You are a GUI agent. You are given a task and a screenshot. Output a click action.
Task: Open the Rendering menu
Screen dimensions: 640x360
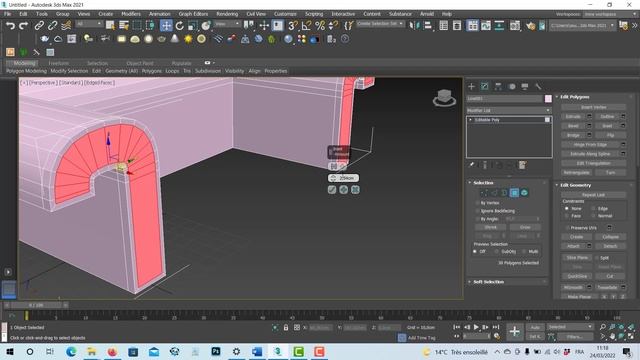click(227, 14)
